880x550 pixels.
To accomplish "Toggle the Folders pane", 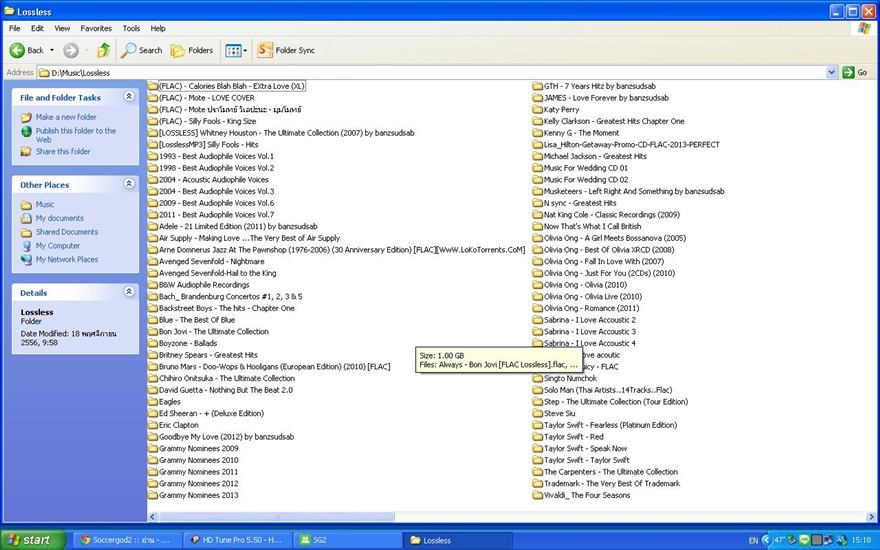I will (192, 51).
